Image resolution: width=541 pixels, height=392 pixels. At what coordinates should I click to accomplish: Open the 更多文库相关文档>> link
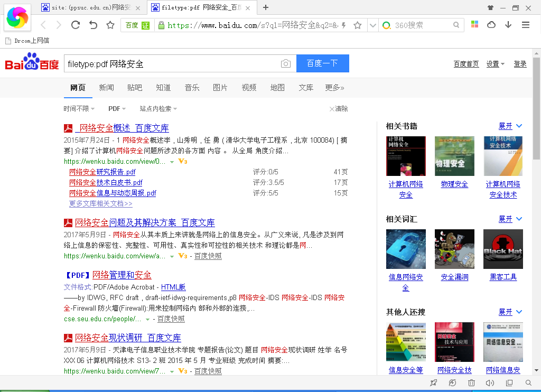pyautogui.click(x=101, y=203)
